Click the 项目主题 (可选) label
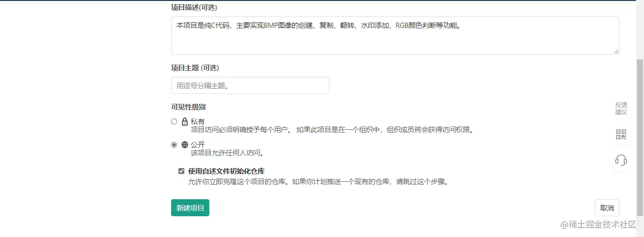 point(195,68)
